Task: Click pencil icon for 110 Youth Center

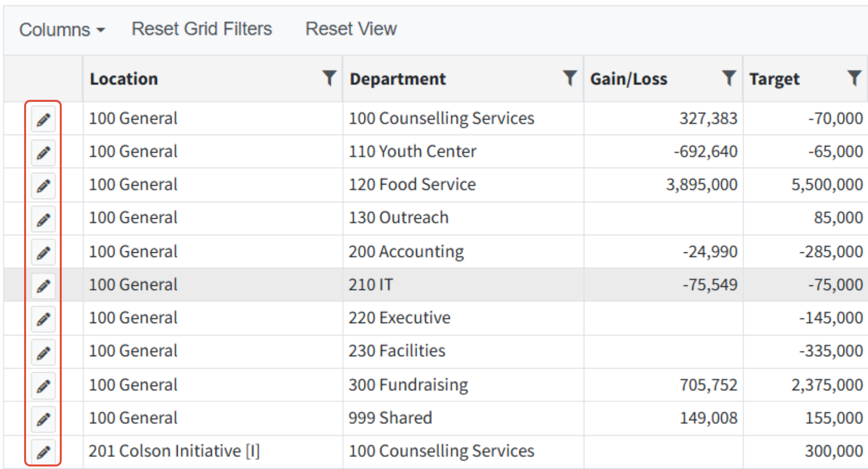Action: click(43, 152)
